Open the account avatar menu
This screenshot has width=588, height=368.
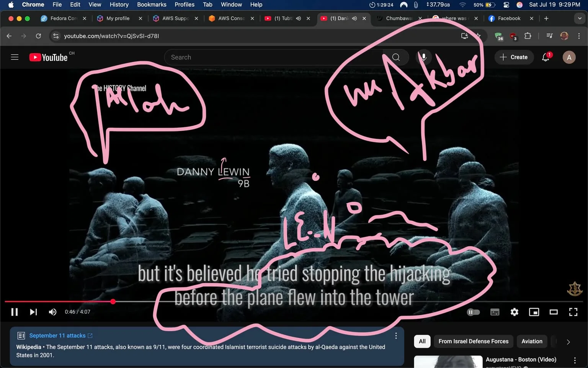click(x=569, y=57)
